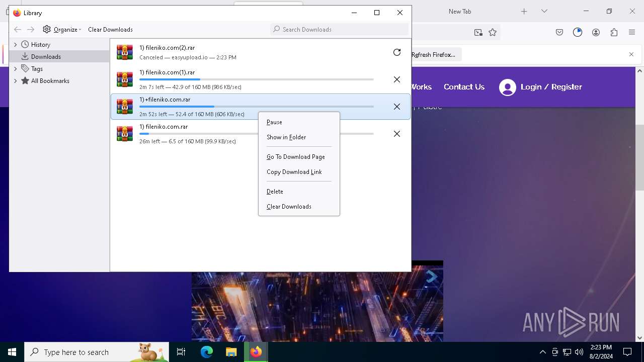This screenshot has width=644, height=362.
Task: Retry the canceled fileniko.com(2).rar download
Action: (397, 52)
